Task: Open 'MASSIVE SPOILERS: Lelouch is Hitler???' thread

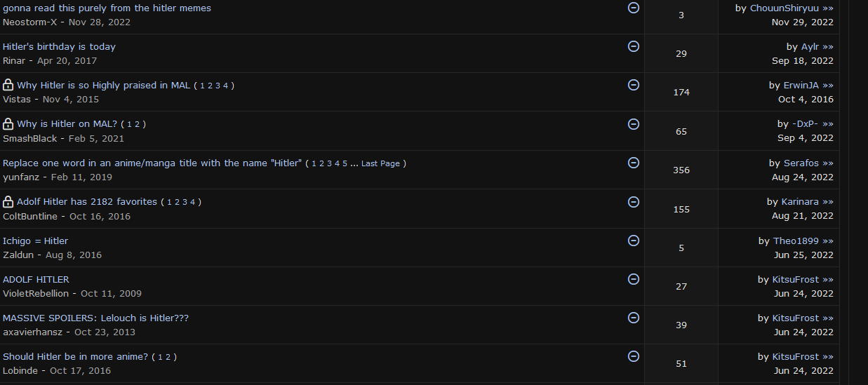Action: point(95,318)
